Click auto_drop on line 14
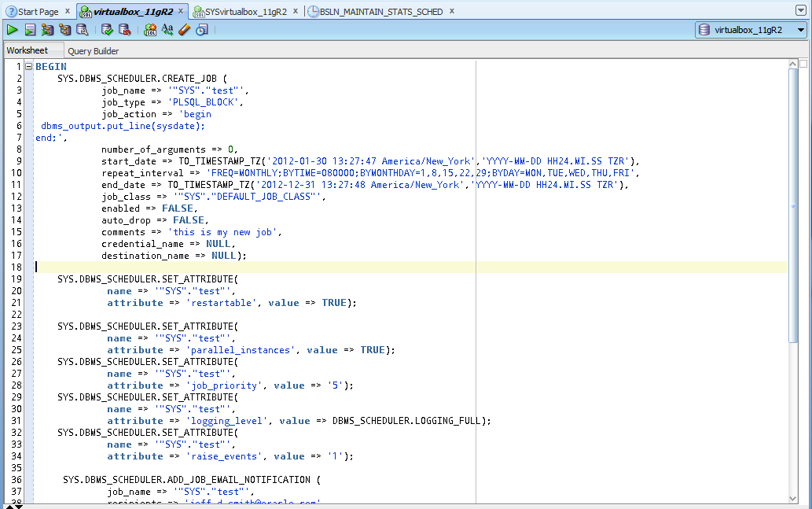The image size is (812, 509). coord(126,220)
